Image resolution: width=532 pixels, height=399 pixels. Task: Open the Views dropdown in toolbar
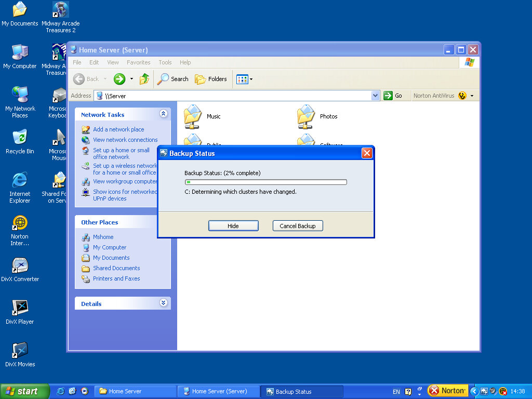click(244, 79)
